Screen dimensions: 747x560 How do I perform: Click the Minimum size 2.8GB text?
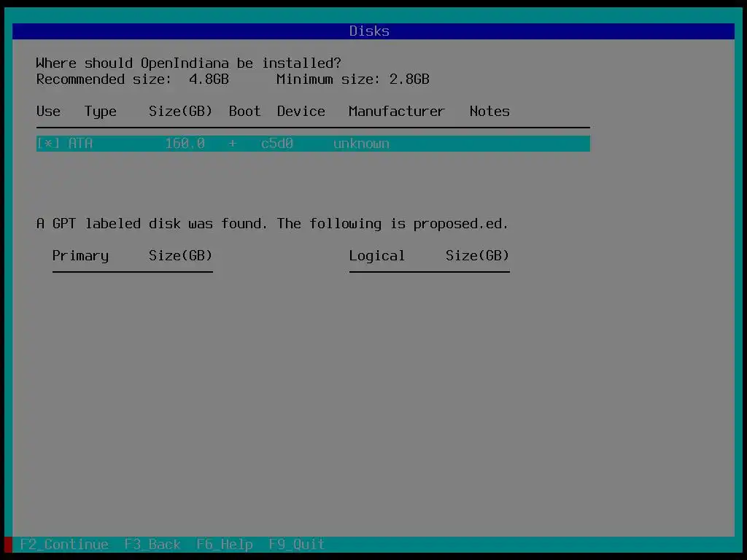pyautogui.click(x=353, y=79)
